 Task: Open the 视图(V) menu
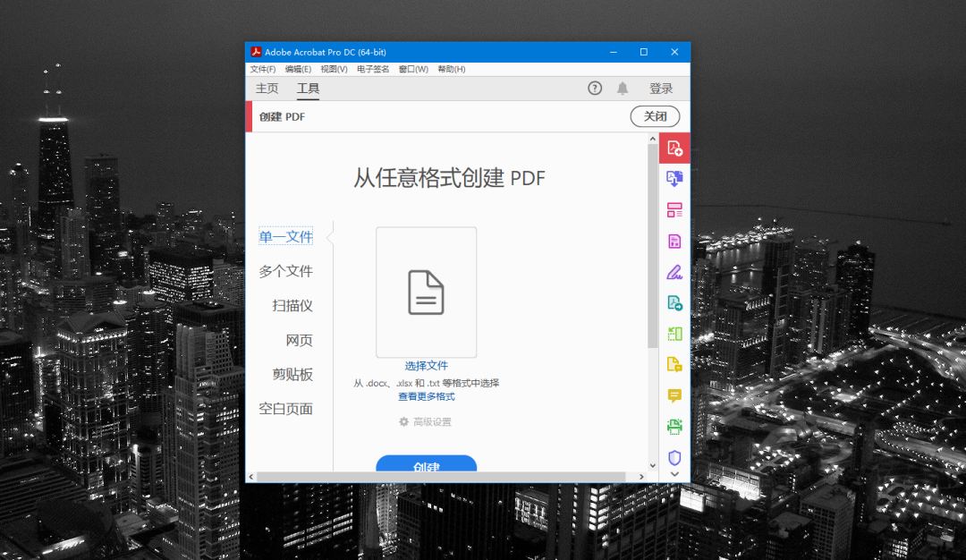(334, 69)
